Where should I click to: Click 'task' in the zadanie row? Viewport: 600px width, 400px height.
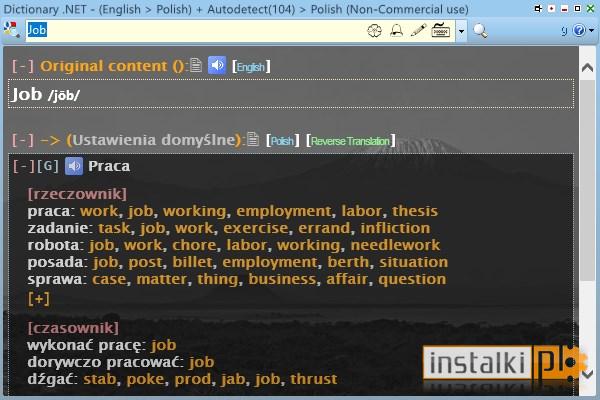click(x=114, y=228)
